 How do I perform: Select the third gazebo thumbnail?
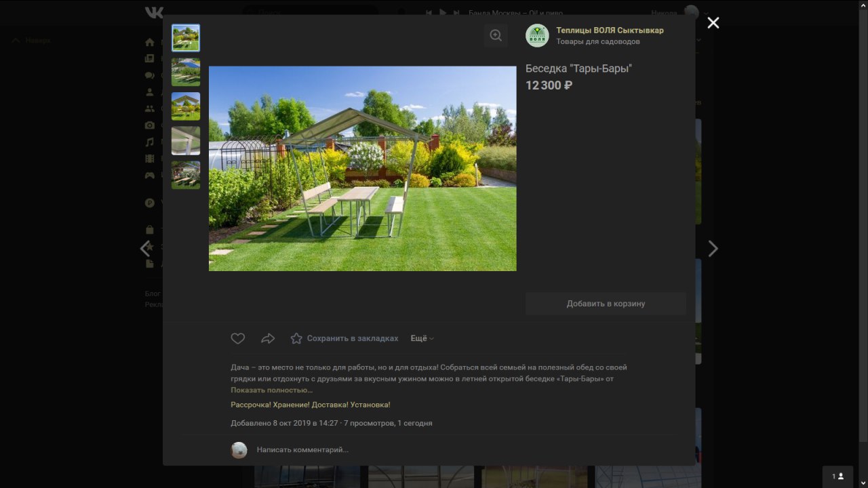[x=186, y=106]
